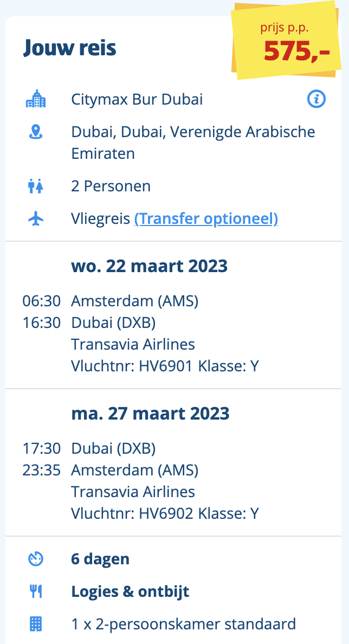This screenshot has width=349, height=644.
Task: Open the Transfer optioneel link
Action: 206,219
